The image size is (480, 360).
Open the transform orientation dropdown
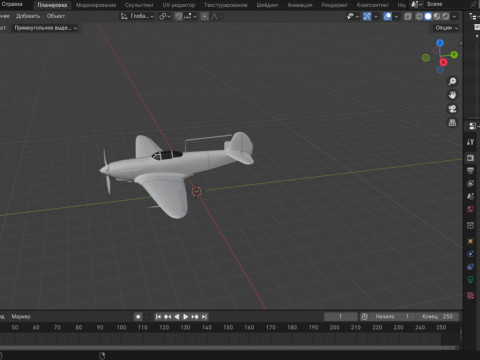click(x=137, y=16)
